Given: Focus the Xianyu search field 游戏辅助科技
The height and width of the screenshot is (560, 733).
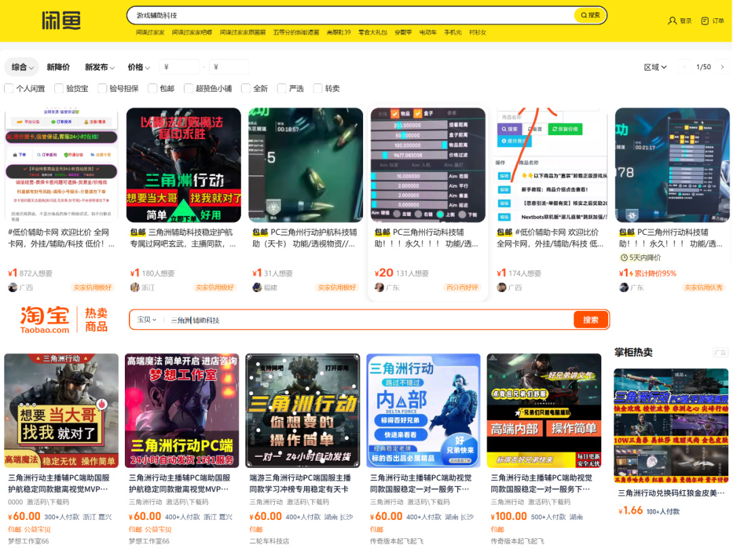Looking at the screenshot, I should pos(351,15).
